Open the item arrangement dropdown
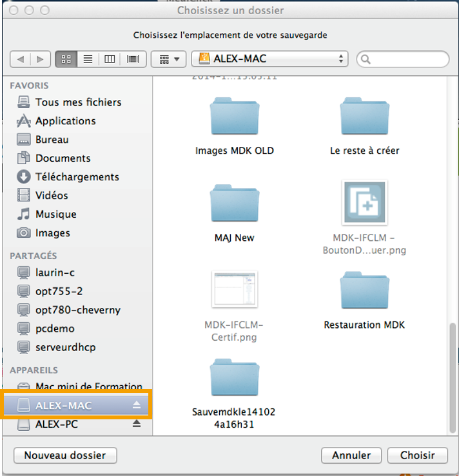The image size is (459, 476). (x=168, y=59)
